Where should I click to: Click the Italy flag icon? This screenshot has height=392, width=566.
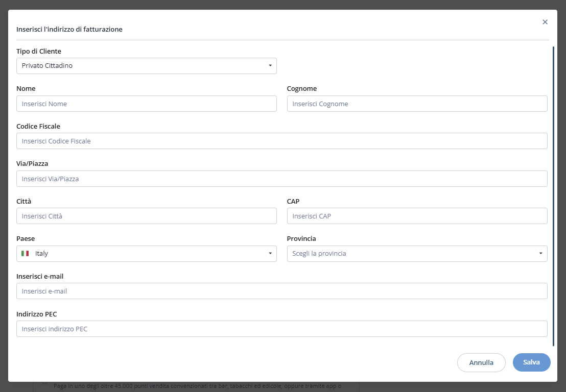click(25, 254)
